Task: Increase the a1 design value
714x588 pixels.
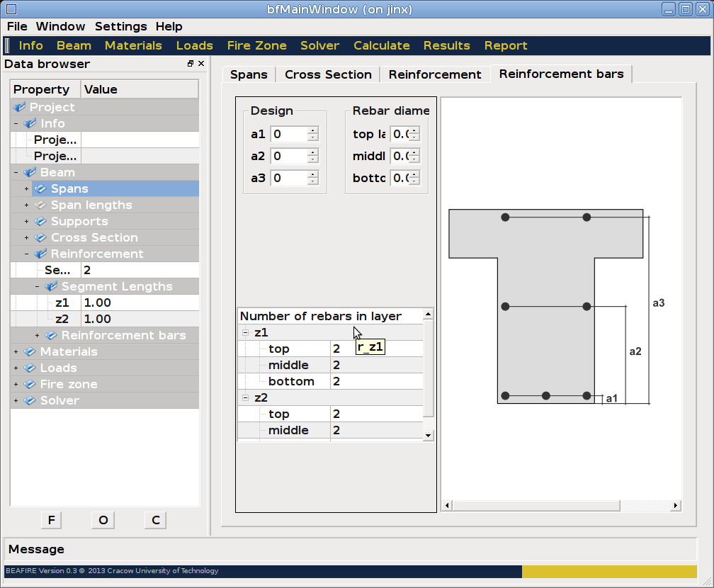Action: [312, 130]
